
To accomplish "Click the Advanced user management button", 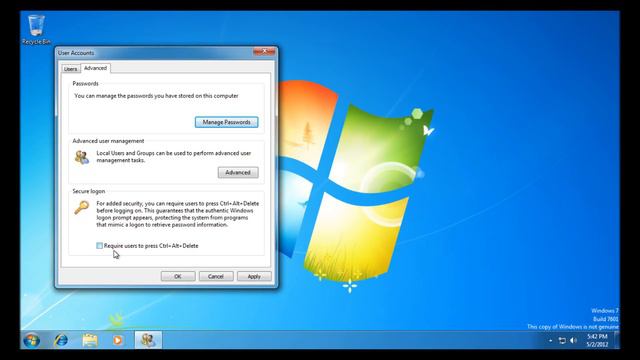I will [x=238, y=173].
